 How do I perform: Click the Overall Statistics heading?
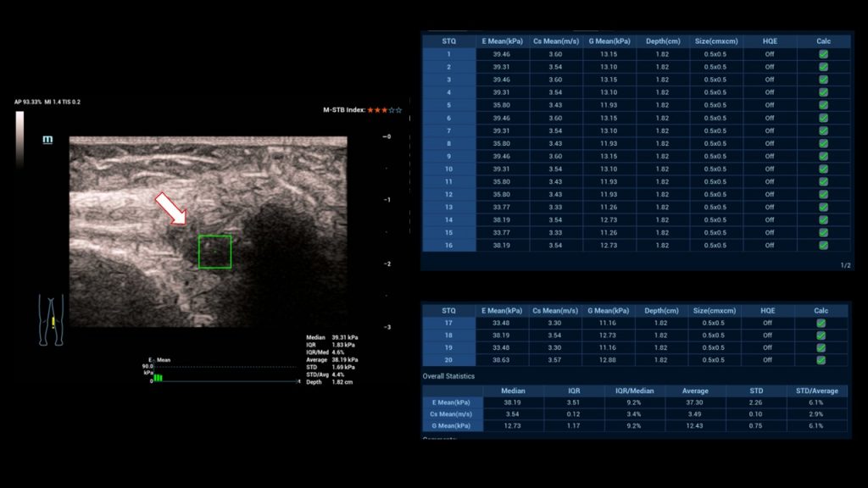(x=448, y=376)
